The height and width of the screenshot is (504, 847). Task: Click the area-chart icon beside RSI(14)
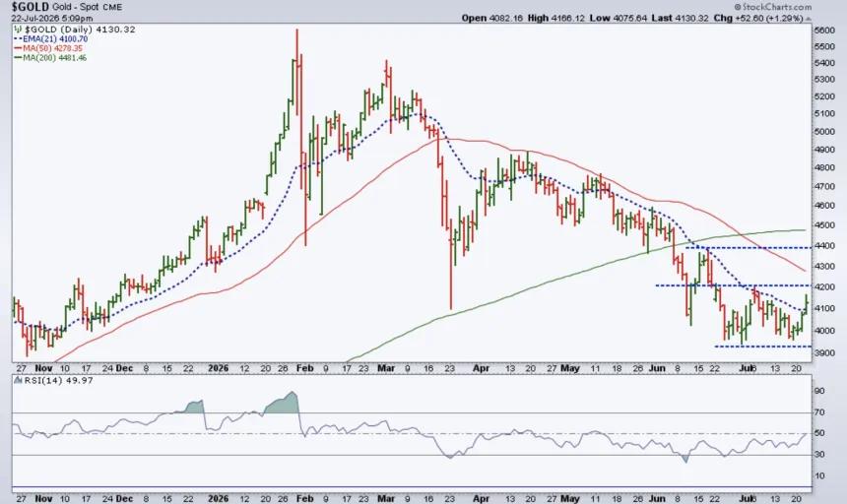coord(19,380)
